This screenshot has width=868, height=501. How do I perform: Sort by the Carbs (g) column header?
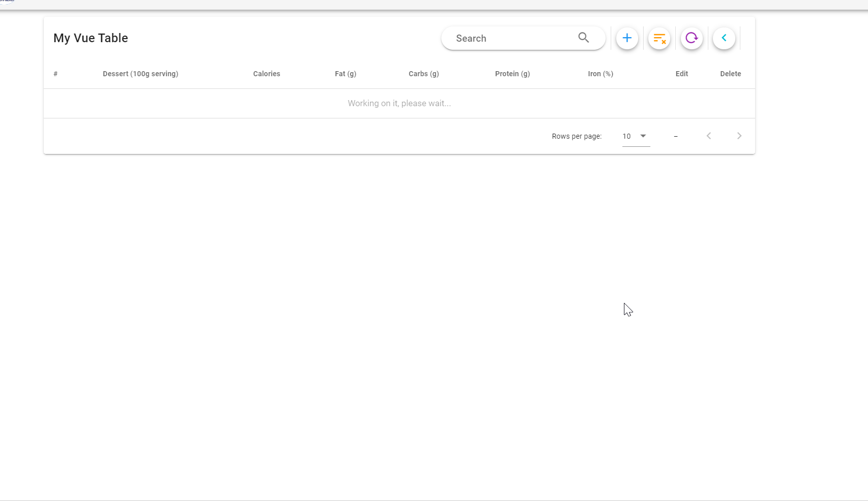tap(423, 74)
